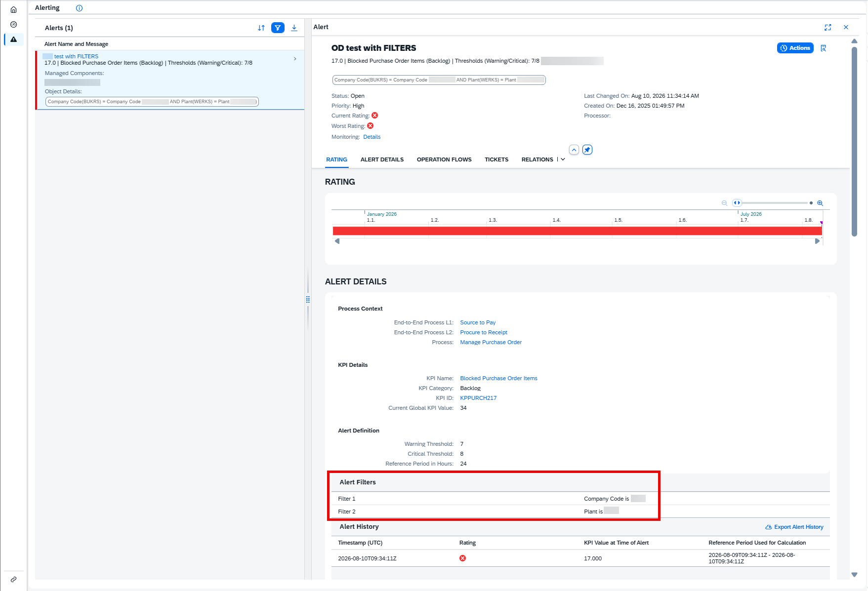Click the alert history row critical rating icon
Image resolution: width=868 pixels, height=591 pixels.
point(462,558)
